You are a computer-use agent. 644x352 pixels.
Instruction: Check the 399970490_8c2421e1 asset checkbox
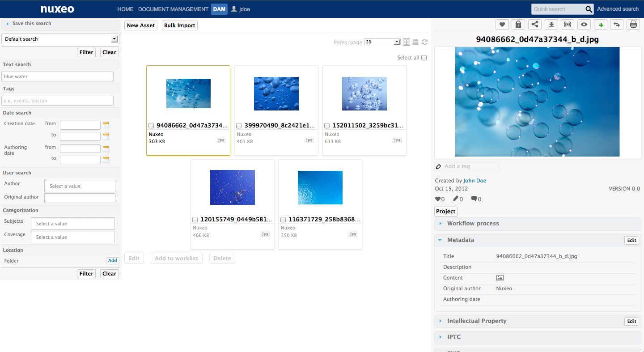[x=239, y=126]
